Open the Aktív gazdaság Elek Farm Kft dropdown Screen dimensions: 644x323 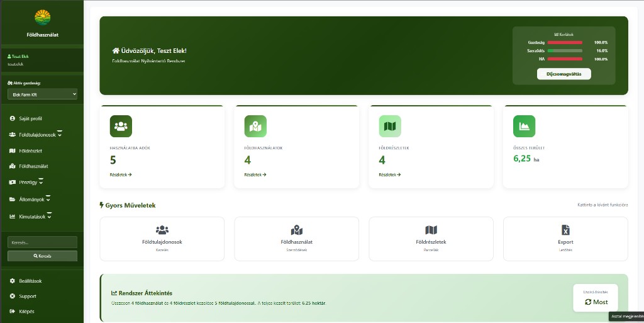coord(42,94)
